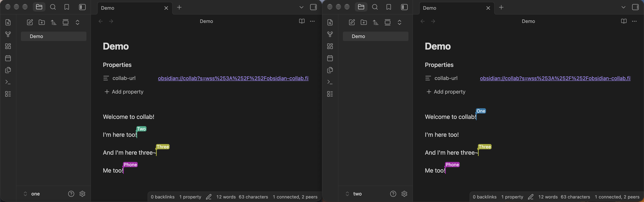
Task: Open search icon in left window top bar
Action: click(53, 7)
